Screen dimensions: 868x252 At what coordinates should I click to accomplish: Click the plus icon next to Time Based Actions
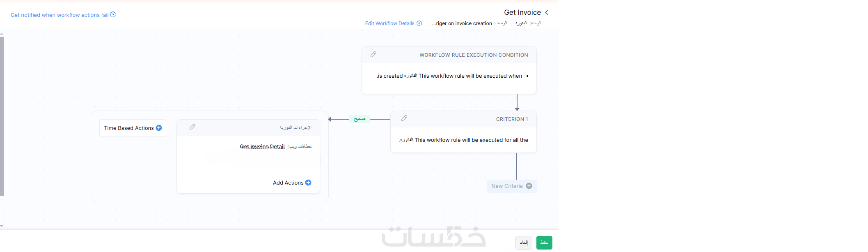click(159, 128)
